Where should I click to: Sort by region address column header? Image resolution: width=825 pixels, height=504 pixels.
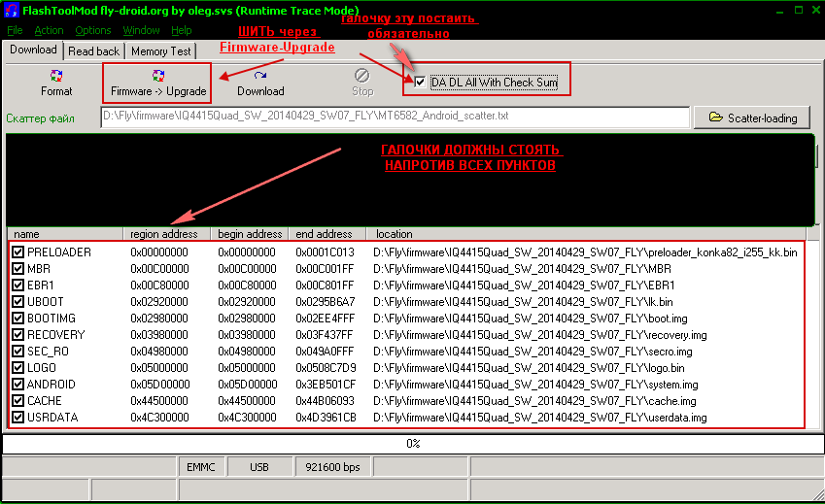click(164, 234)
